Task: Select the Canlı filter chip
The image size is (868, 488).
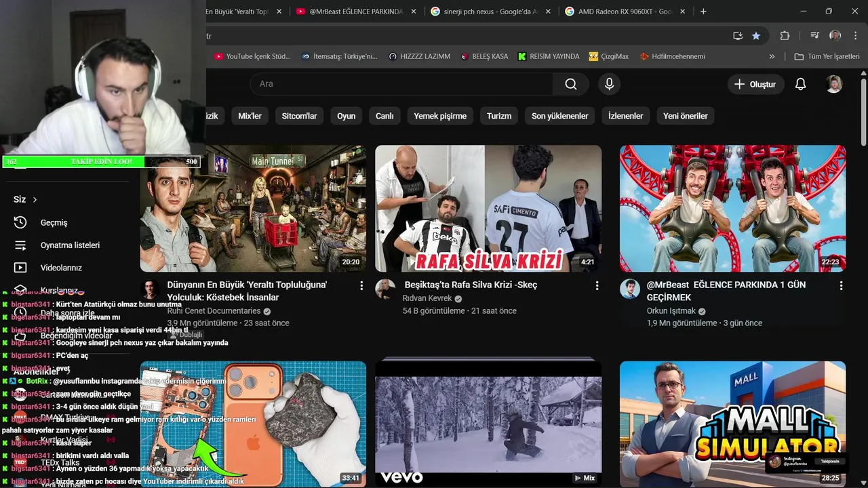Action: click(384, 116)
